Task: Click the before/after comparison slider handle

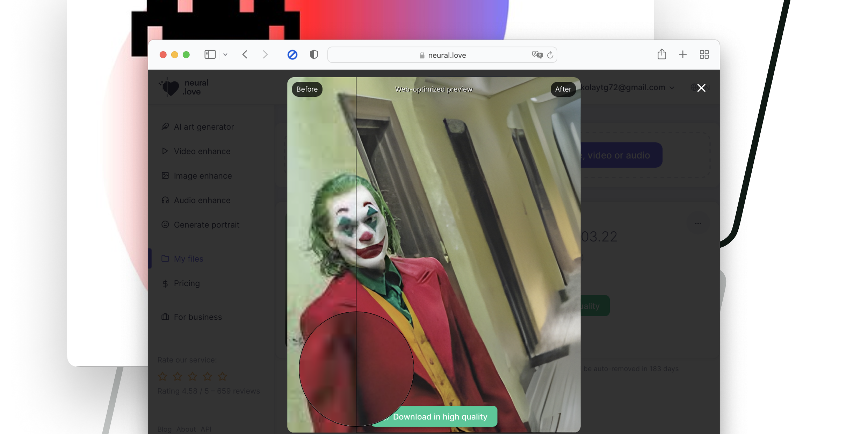Action: [356, 369]
